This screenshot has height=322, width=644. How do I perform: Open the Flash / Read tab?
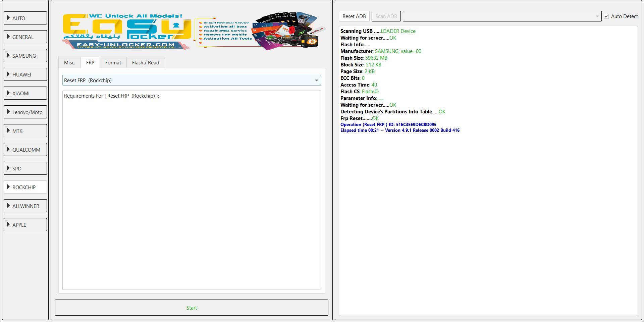click(x=146, y=62)
